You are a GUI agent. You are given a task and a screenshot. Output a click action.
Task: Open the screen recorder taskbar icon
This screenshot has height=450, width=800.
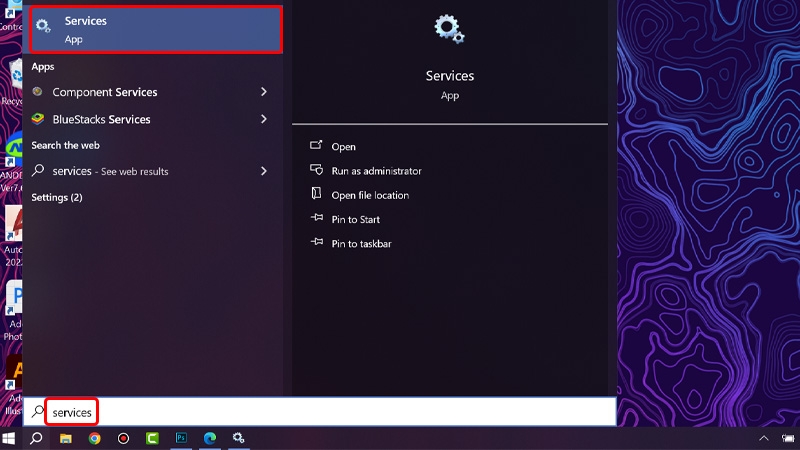123,438
